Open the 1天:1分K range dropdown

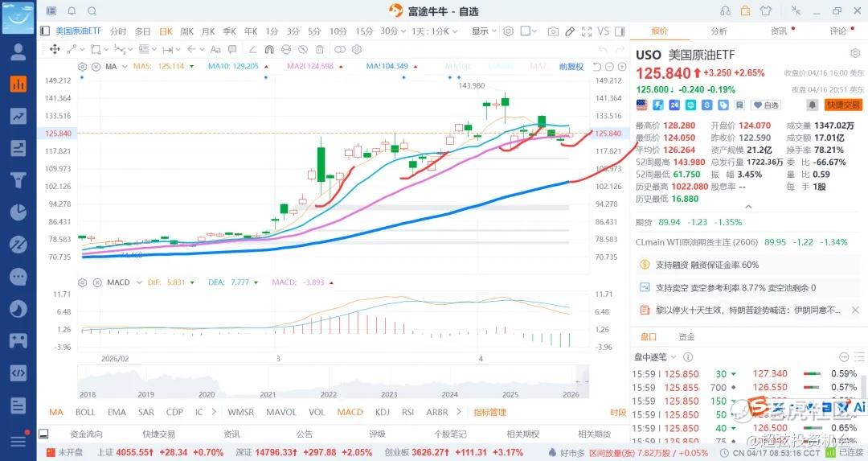point(435,31)
